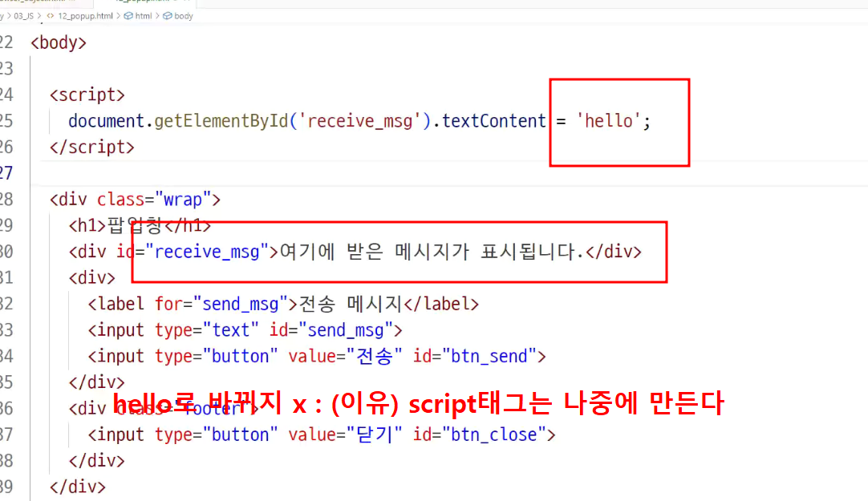The width and height of the screenshot is (868, 501).
Task: Click id="send_msg" on the text input
Action: [x=331, y=330]
